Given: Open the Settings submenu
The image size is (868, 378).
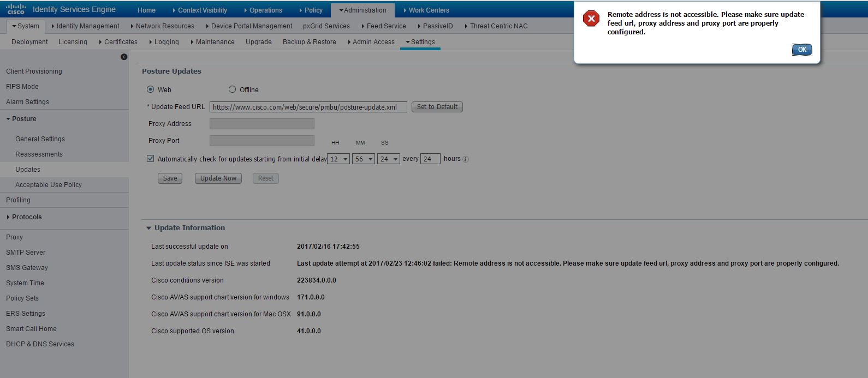Looking at the screenshot, I should [420, 42].
